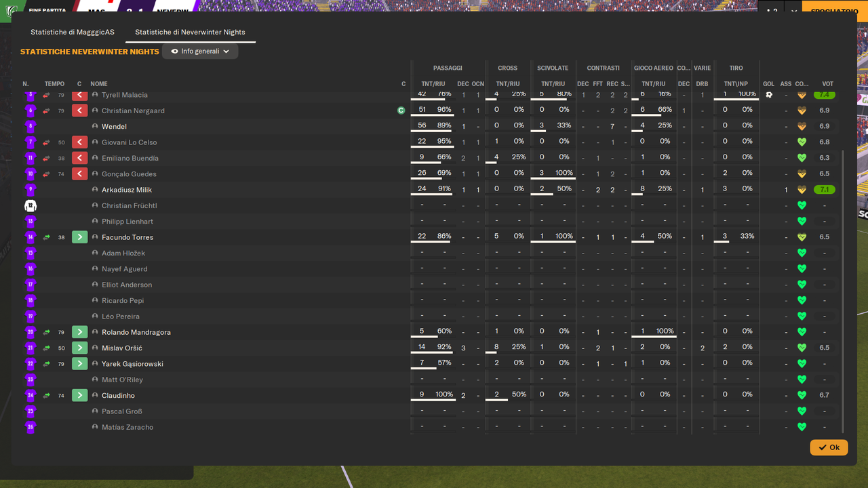868x488 pixels.
Task: Click substituted-off arrow for Christian Nørgaard
Action: point(80,110)
